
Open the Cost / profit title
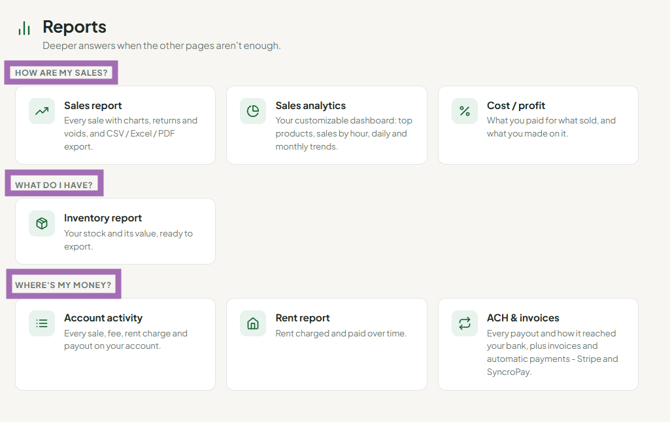point(516,106)
